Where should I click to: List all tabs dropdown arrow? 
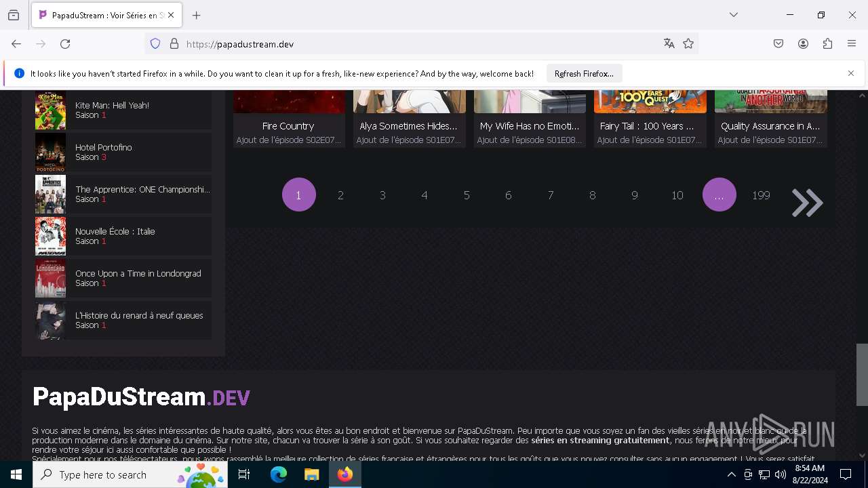pos(734,15)
